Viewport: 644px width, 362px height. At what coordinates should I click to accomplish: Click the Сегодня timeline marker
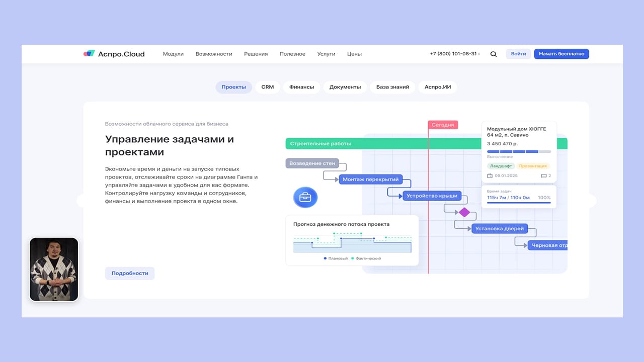(443, 125)
